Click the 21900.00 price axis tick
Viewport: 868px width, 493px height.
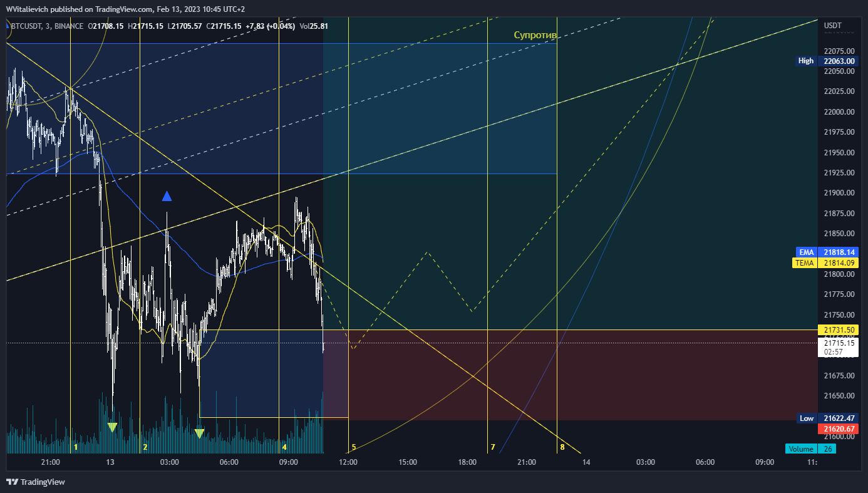(x=839, y=193)
